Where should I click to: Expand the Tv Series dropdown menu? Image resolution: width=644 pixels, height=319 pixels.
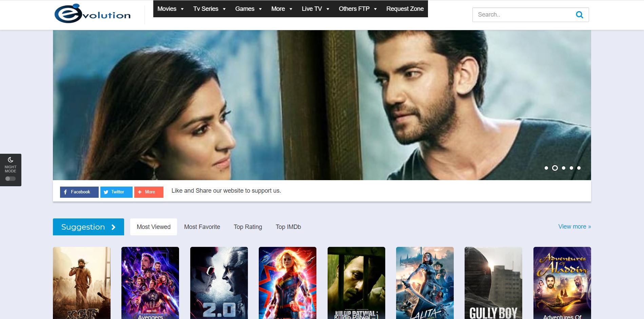(209, 9)
